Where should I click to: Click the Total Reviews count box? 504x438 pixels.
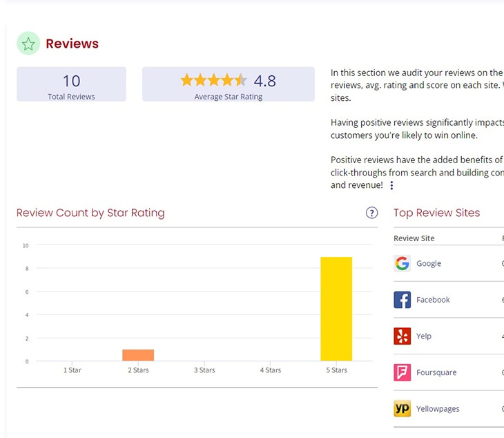tap(71, 84)
